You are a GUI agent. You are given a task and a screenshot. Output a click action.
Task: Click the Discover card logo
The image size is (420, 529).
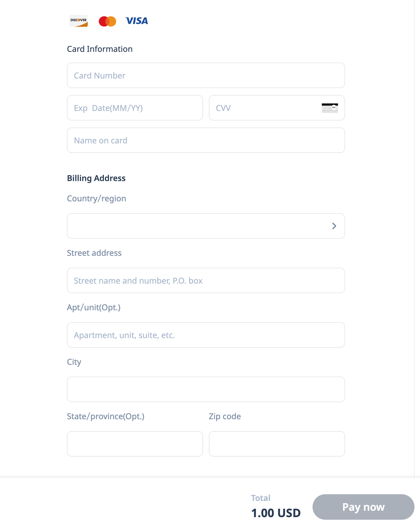point(78,21)
